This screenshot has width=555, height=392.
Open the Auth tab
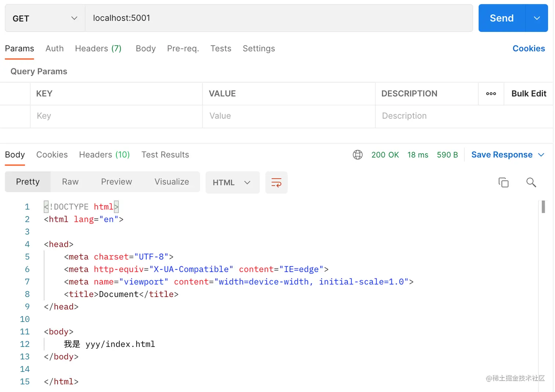(54, 48)
